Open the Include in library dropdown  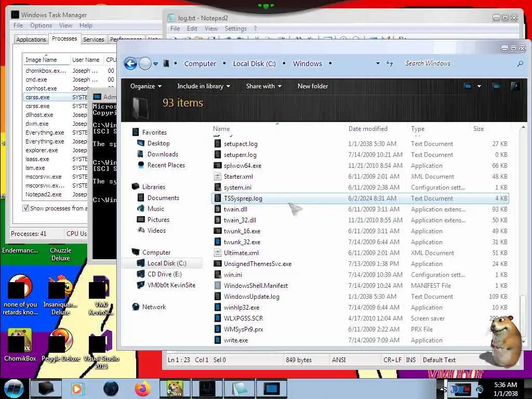click(204, 86)
